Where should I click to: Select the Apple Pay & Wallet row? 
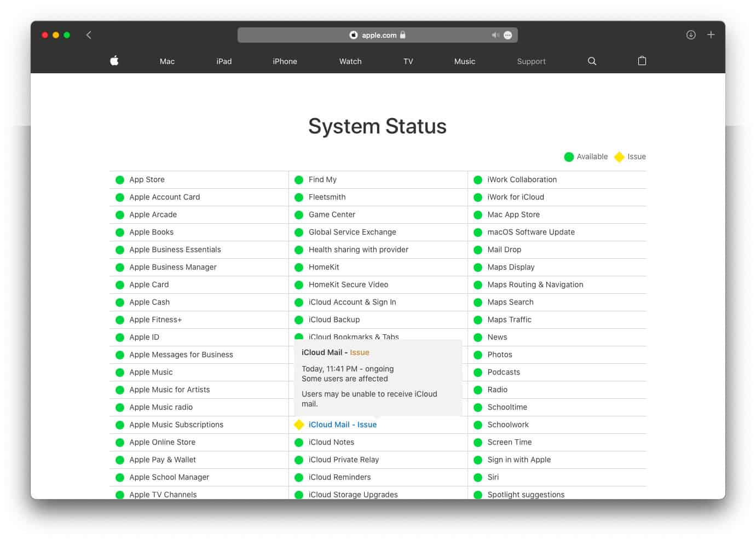(199, 460)
